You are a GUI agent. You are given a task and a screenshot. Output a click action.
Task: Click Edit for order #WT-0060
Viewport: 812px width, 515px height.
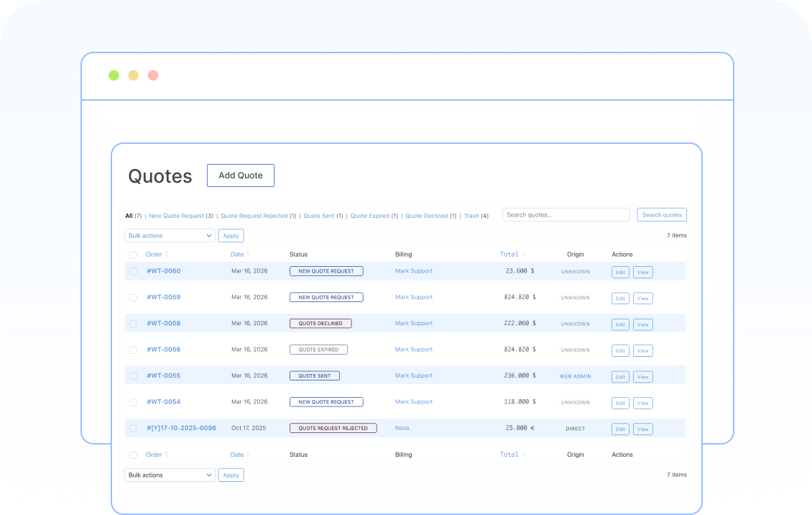coord(620,272)
